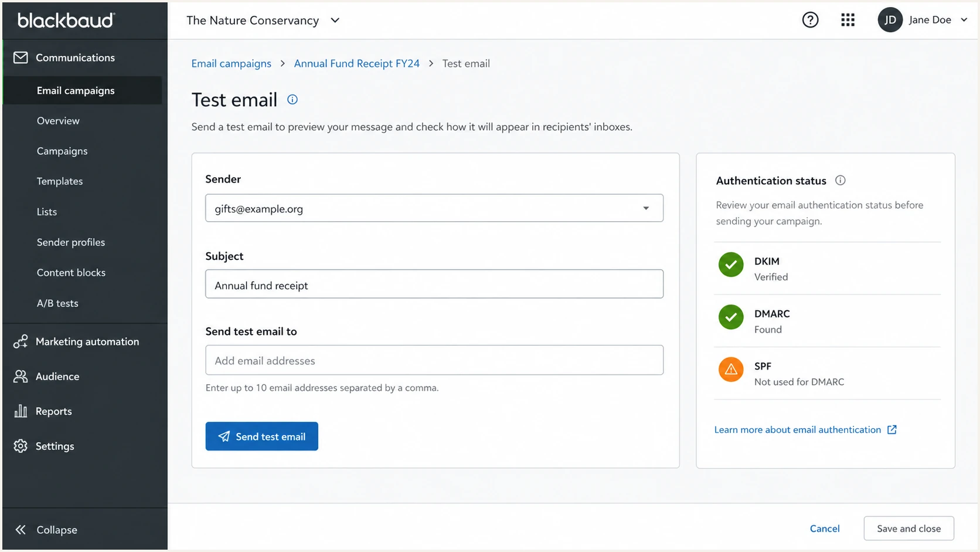Click the Cancel link

(825, 529)
